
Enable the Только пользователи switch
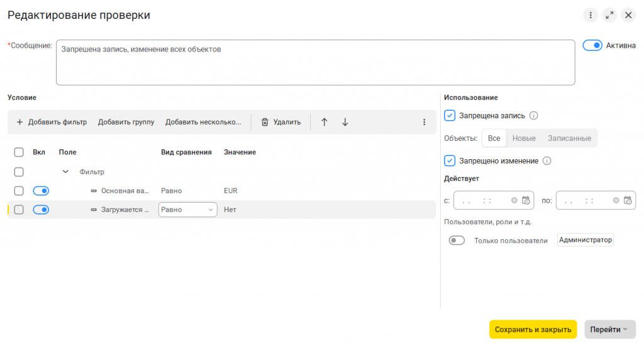click(x=457, y=240)
